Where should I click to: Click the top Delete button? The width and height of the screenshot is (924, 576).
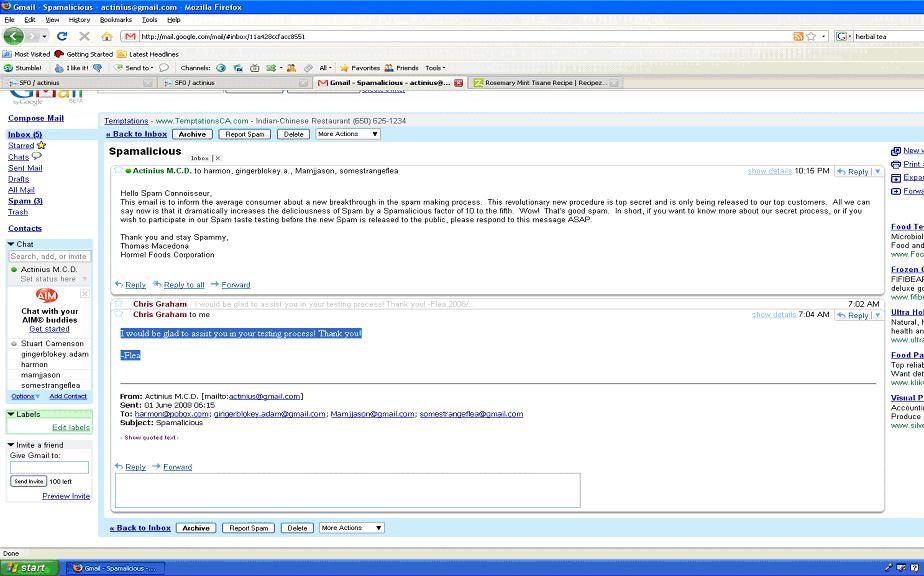tap(293, 134)
